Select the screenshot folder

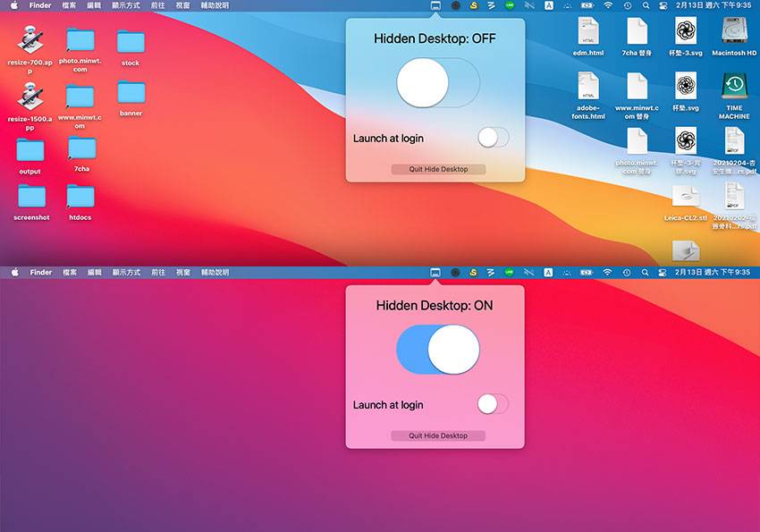coord(31,196)
